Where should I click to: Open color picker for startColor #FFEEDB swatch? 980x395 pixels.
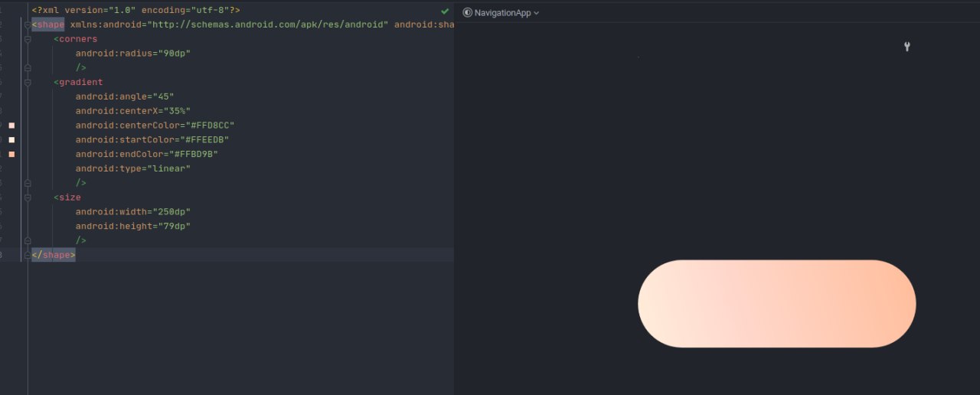click(11, 139)
